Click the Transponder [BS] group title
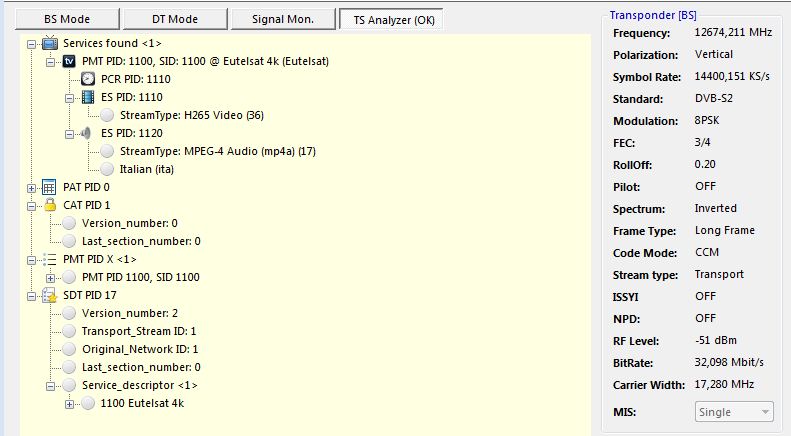Viewport: 791px width, 436px height. (x=653, y=15)
